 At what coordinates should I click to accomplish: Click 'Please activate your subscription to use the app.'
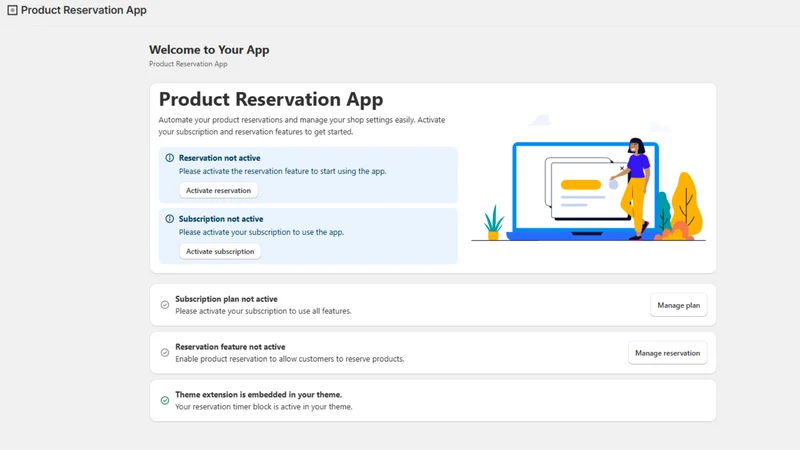261,232
